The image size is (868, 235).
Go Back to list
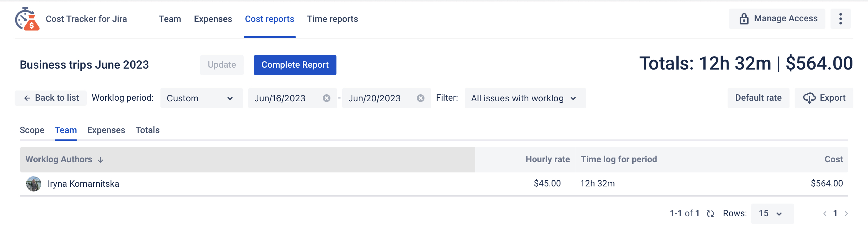click(51, 98)
